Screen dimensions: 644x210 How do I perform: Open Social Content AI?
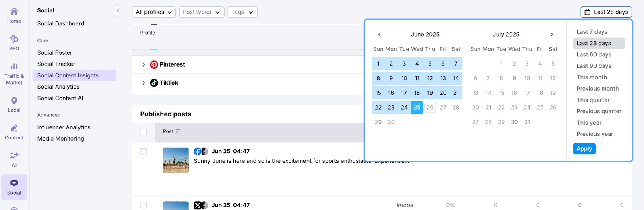tap(60, 98)
